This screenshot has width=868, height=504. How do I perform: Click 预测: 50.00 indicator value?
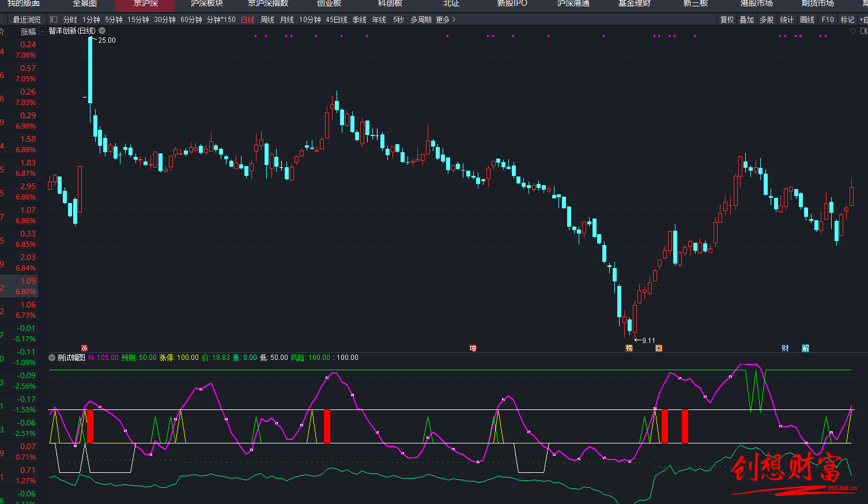pos(139,358)
